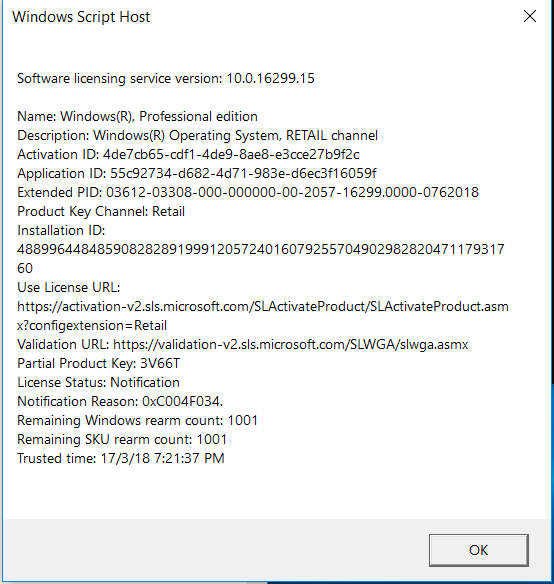The height and width of the screenshot is (584, 554).
Task: Click the License Status: Notification line
Action: tap(98, 383)
